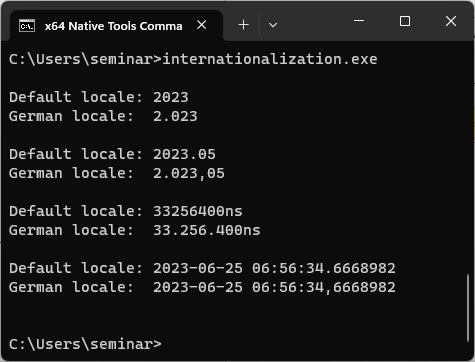
Task: Expand the new tab profile dropdown chevron
Action: (x=273, y=25)
